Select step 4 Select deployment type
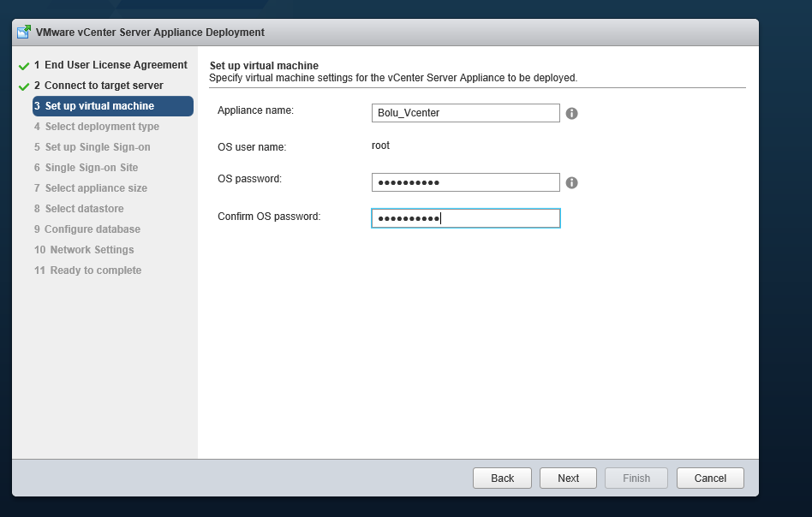Screen dimensions: 812x517 97,127
